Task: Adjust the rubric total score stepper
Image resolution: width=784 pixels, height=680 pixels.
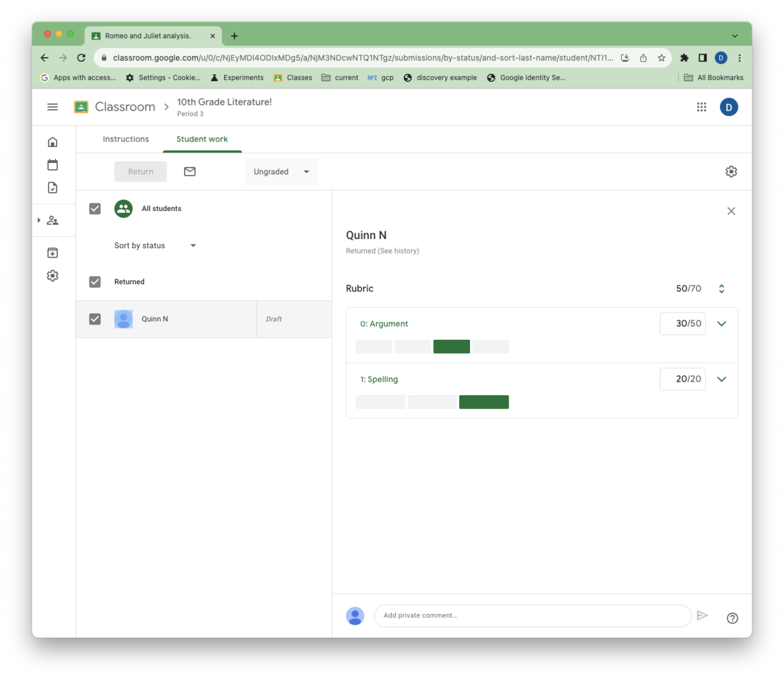Action: pos(721,288)
